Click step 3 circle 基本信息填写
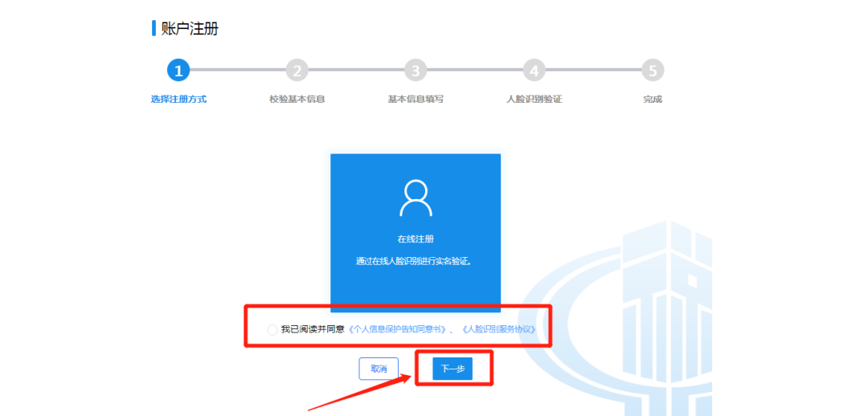The width and height of the screenshot is (868, 416). [416, 70]
